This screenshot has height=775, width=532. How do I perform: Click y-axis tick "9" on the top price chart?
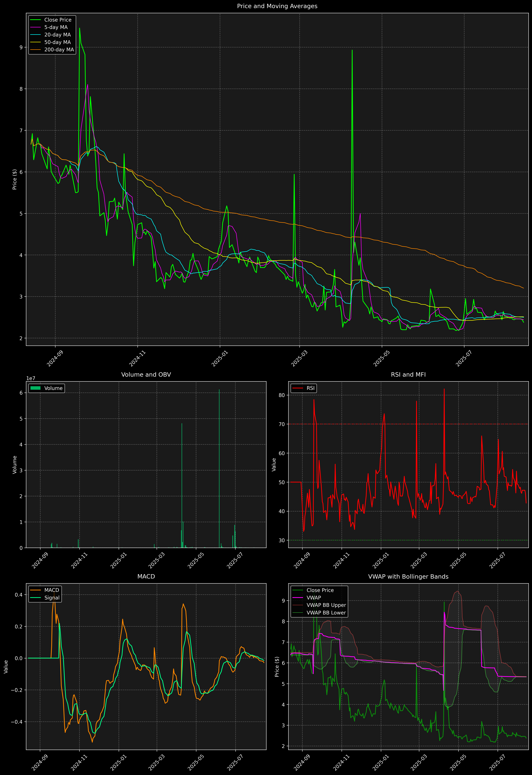(21, 47)
